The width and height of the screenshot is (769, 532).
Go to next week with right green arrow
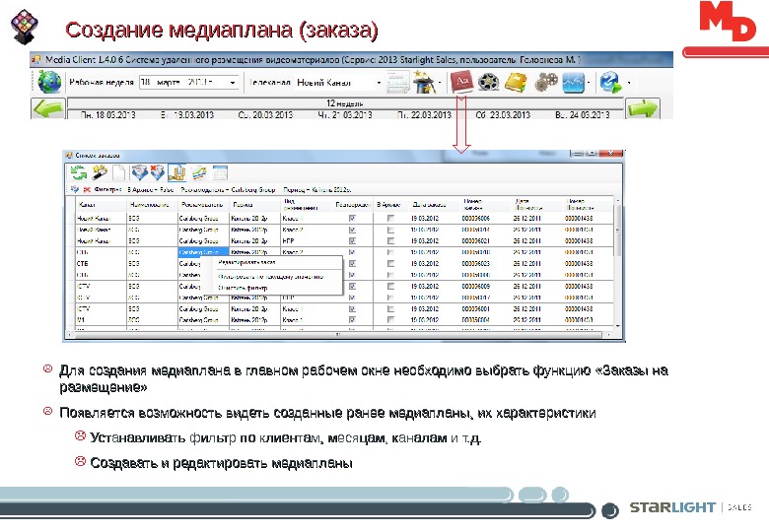pyautogui.click(x=643, y=108)
